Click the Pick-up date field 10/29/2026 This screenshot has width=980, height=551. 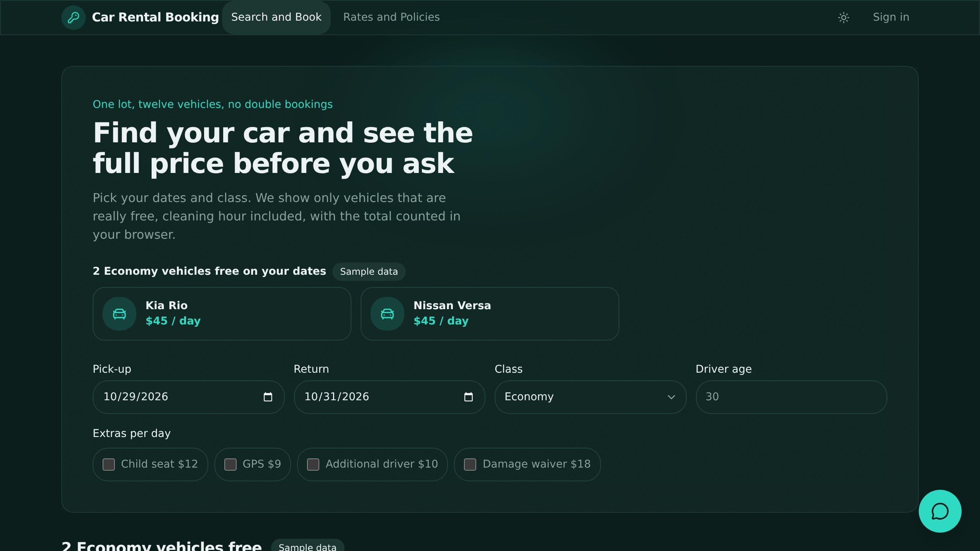pyautogui.click(x=188, y=397)
